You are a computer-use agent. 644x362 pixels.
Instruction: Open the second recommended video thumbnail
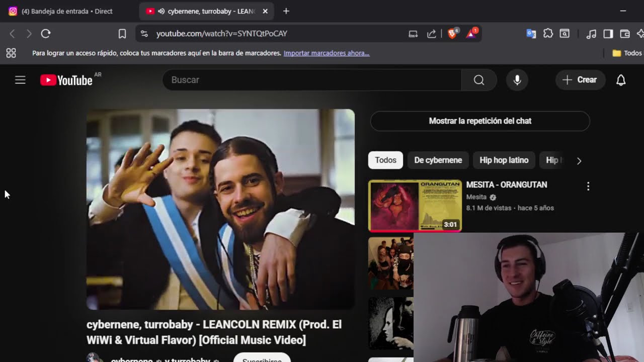[390, 263]
